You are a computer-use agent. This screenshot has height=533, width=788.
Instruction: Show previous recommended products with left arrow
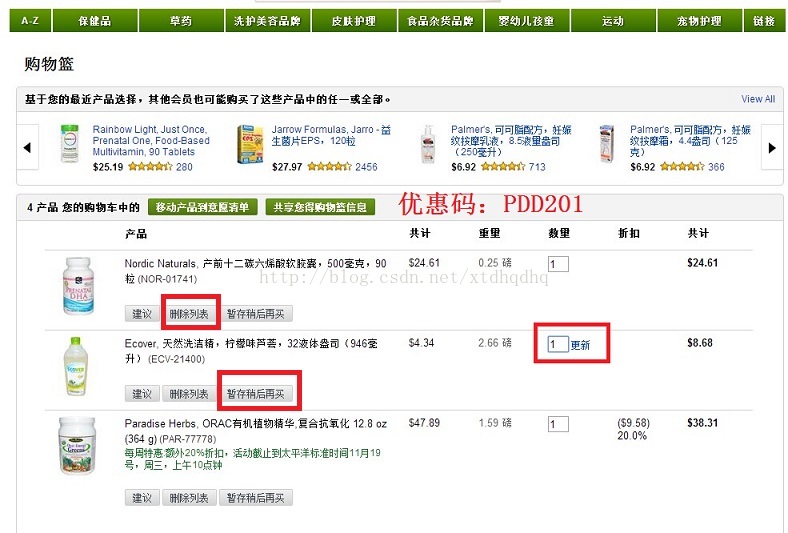click(28, 147)
